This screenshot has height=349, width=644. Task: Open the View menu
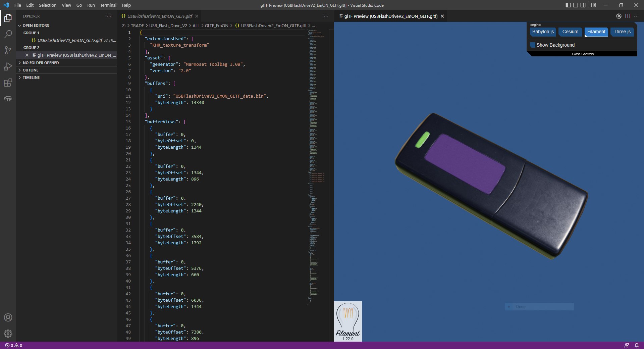point(66,5)
